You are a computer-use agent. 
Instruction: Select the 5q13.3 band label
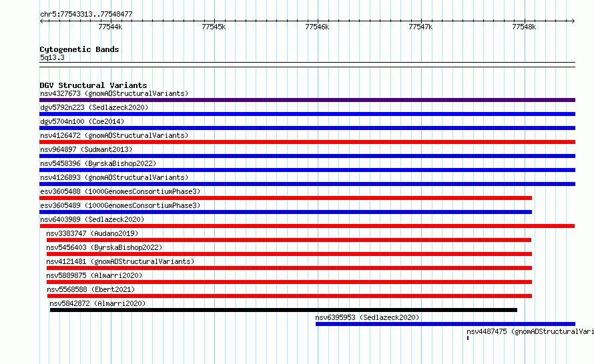(52, 57)
